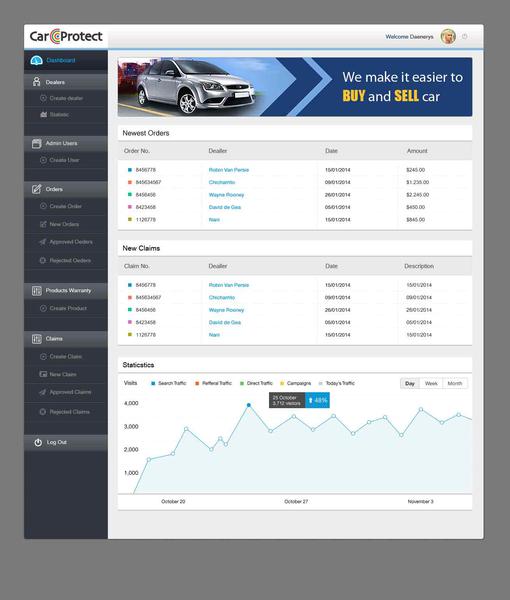Open Rejected Claims in sidebar
This screenshot has width=510, height=600.
[65, 412]
